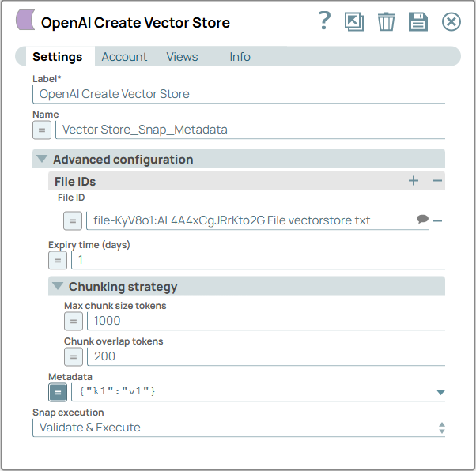Open the File ID suggestion bubble icon
Viewport: 476px width, 471px height.
pos(422,219)
